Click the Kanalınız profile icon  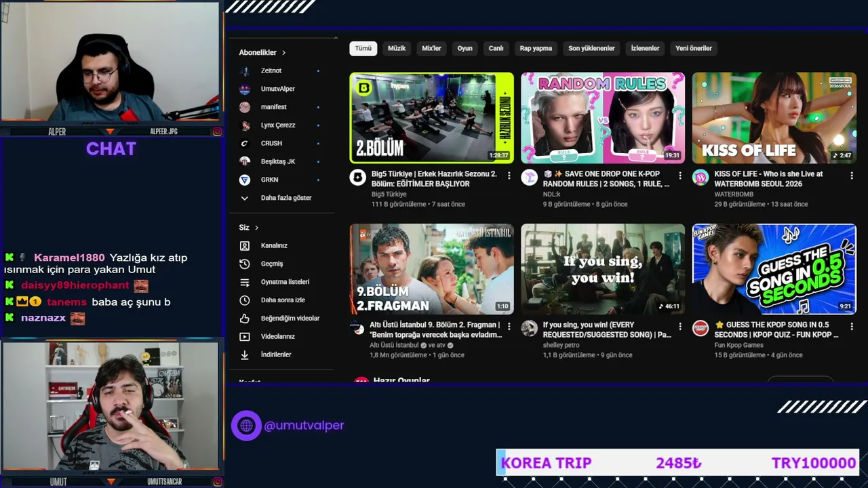(245, 245)
